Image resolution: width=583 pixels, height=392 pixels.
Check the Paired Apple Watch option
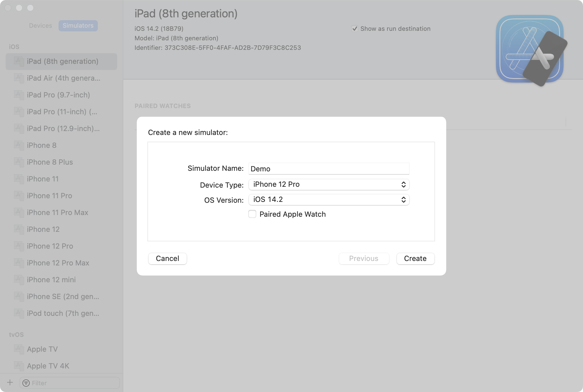coord(252,214)
